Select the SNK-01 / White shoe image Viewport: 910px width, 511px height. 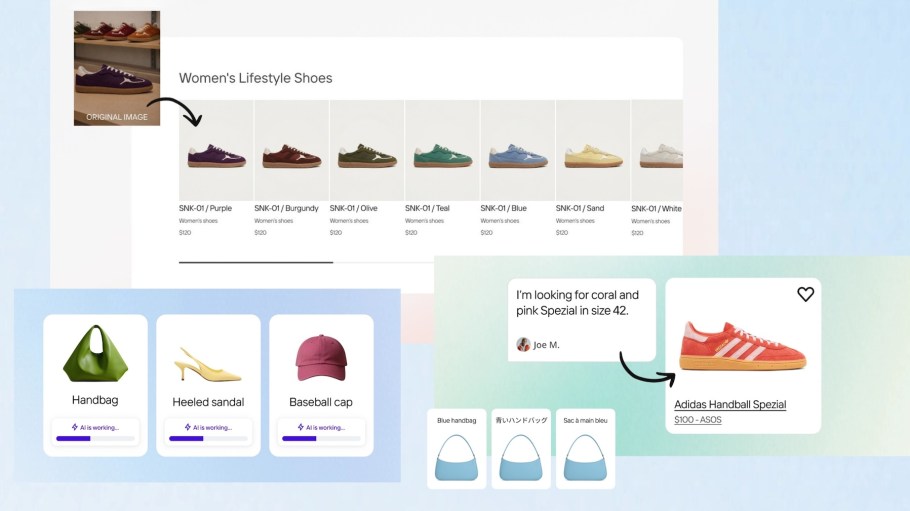[657, 150]
